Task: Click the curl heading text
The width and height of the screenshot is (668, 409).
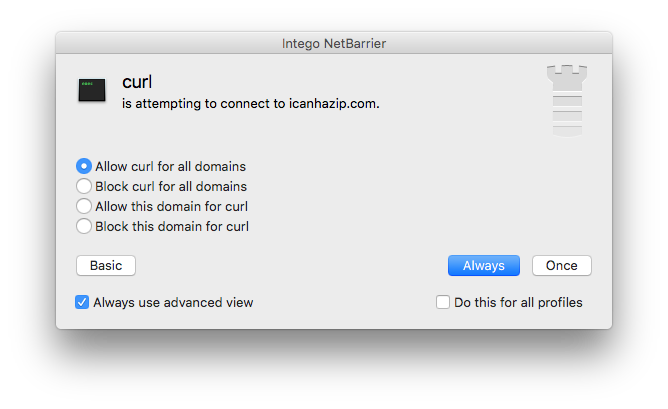Action: click(137, 82)
